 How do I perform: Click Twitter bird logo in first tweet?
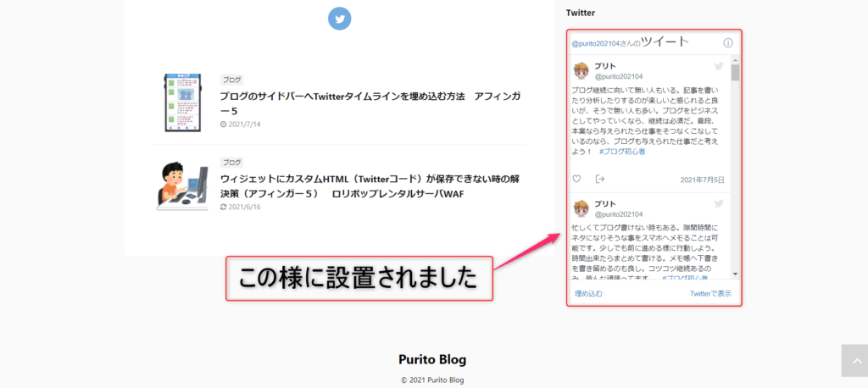[719, 66]
